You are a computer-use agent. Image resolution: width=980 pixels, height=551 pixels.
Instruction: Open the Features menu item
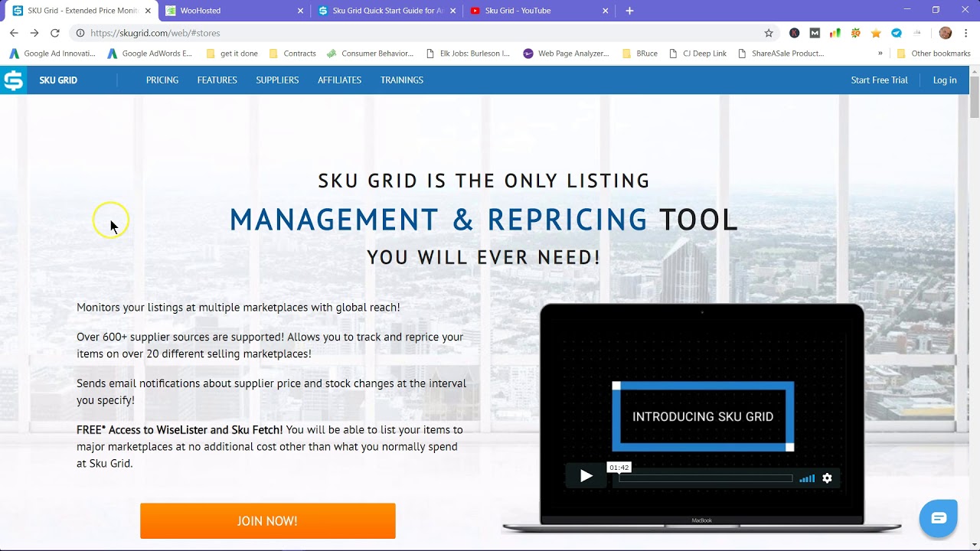[217, 80]
